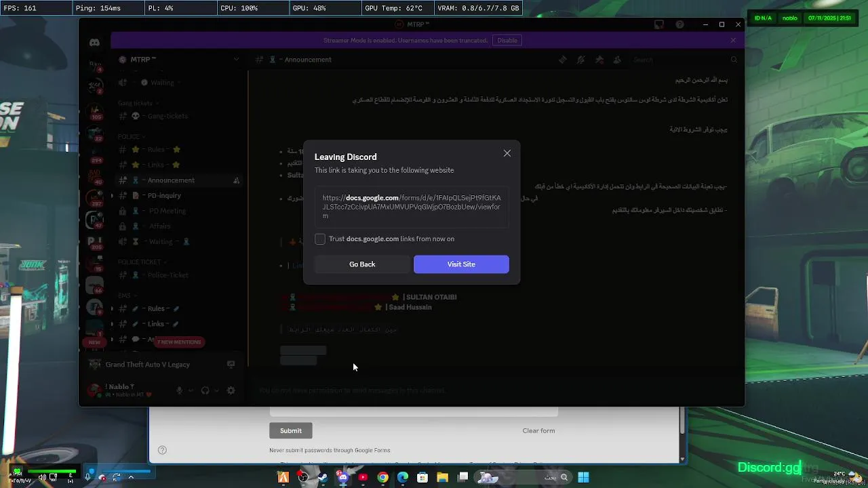
Task: Click the docs.google.com forms URL text
Action: 412,207
